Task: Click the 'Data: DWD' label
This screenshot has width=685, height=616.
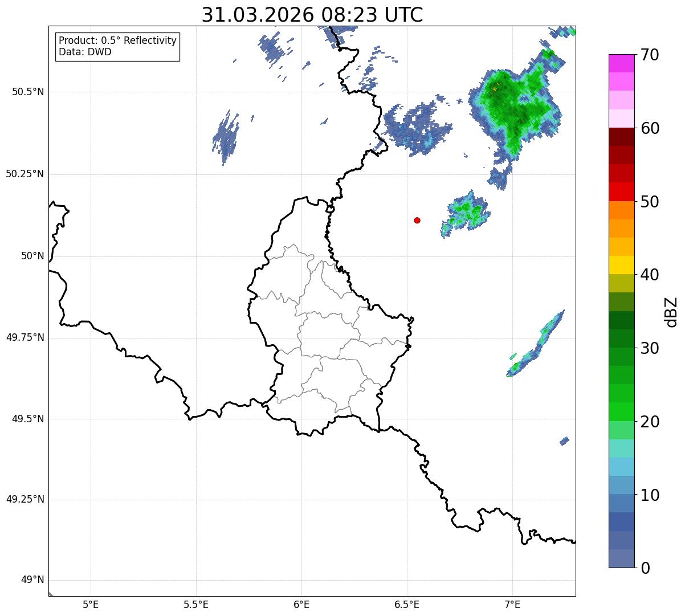Action: click(x=85, y=52)
